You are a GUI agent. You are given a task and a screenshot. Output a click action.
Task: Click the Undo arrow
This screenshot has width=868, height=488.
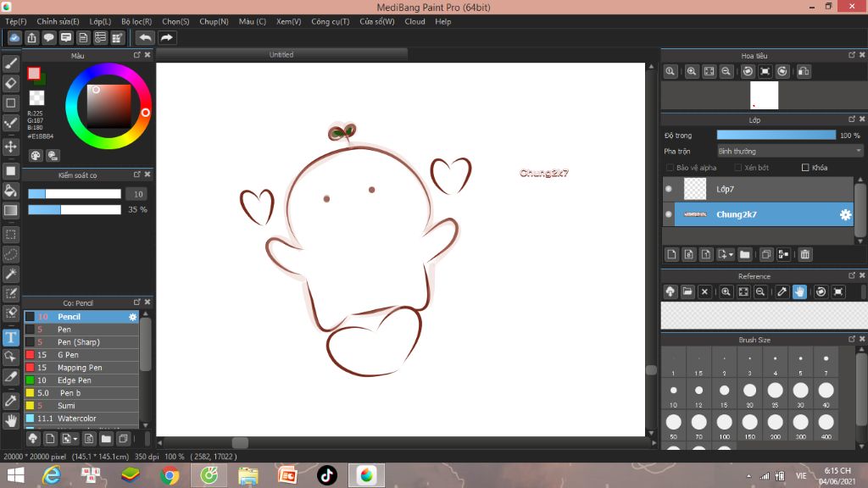(x=145, y=37)
